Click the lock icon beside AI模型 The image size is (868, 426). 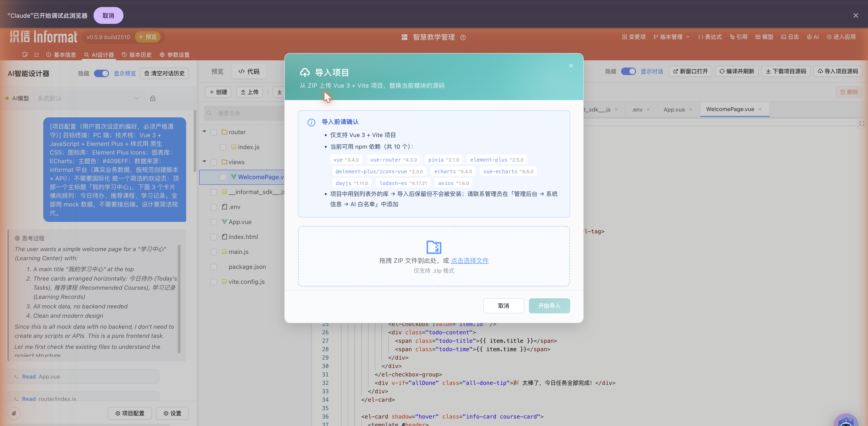pyautogui.click(x=153, y=98)
